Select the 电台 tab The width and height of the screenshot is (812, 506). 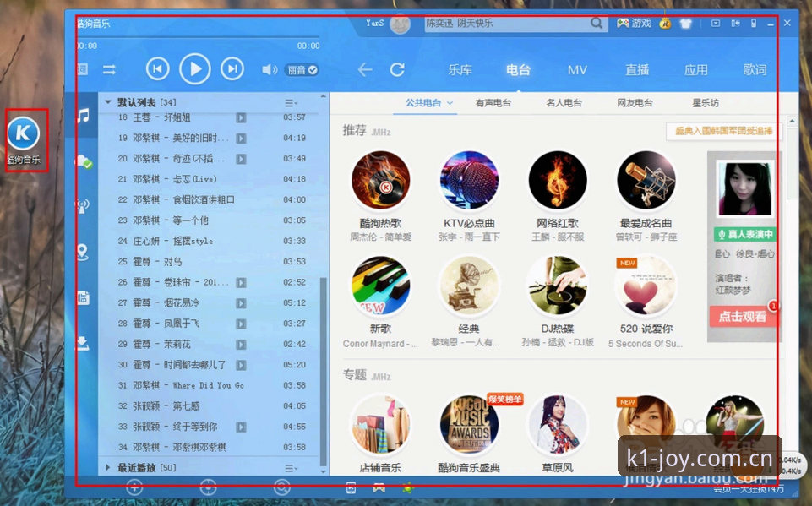tap(518, 69)
